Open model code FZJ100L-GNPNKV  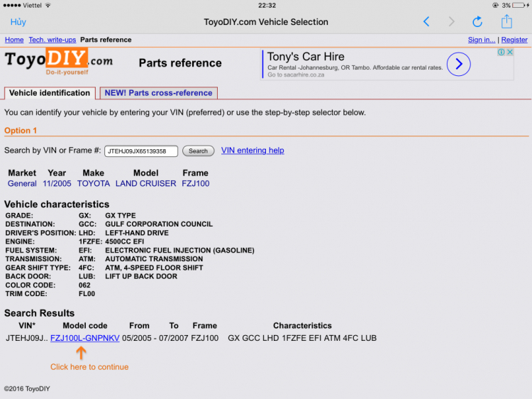click(x=85, y=338)
